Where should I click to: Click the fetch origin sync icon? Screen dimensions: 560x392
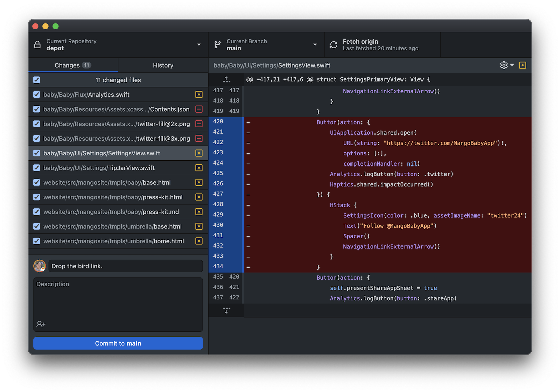[x=334, y=45]
